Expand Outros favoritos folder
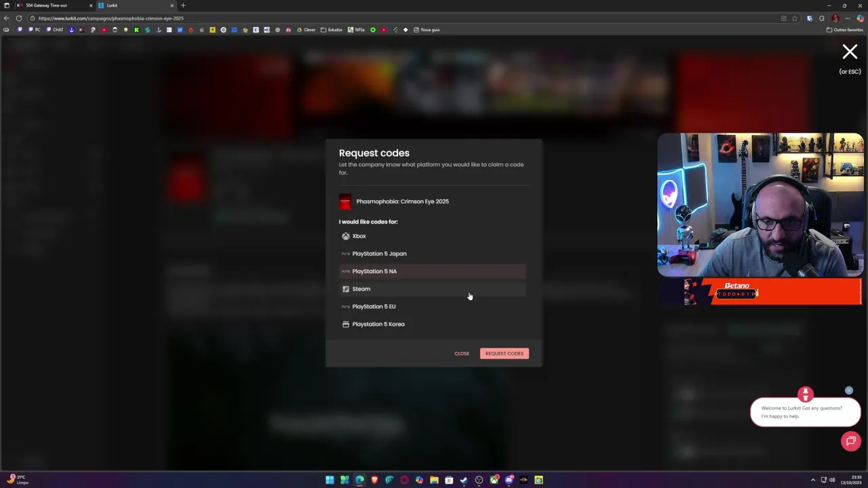The width and height of the screenshot is (868, 488). (x=845, y=30)
